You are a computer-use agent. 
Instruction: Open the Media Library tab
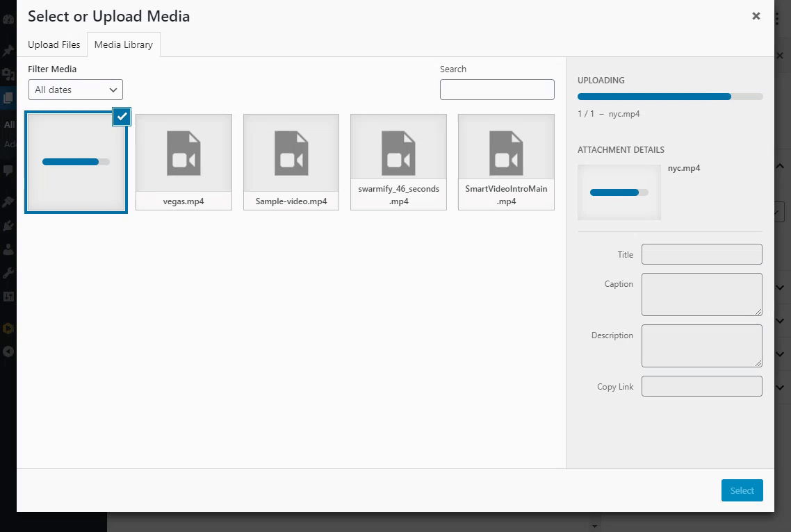click(x=124, y=44)
